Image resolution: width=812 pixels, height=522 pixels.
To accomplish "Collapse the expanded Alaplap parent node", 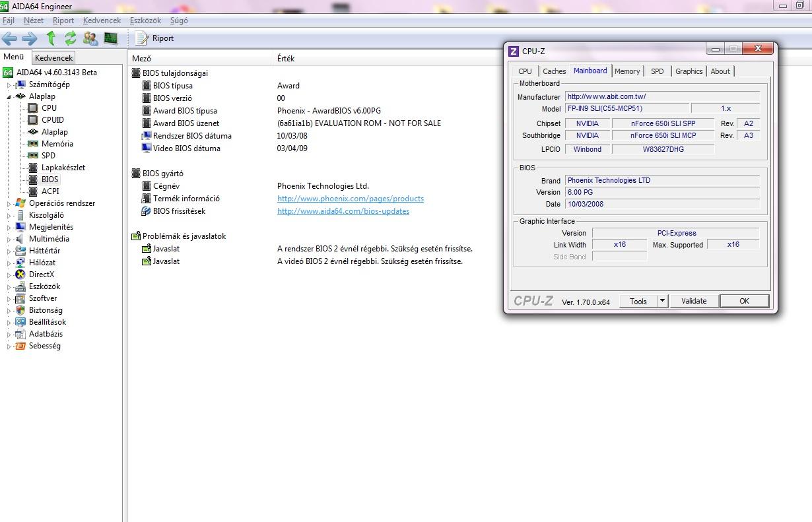I will (x=9, y=96).
